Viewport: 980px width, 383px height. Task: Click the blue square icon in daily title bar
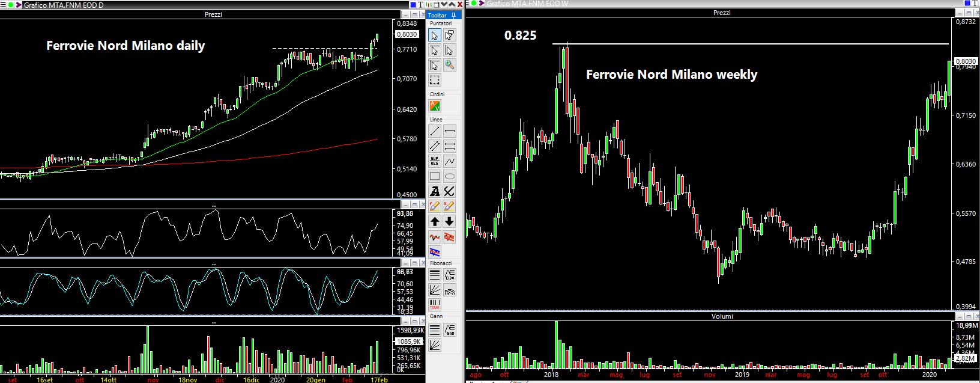pyautogui.click(x=413, y=4)
